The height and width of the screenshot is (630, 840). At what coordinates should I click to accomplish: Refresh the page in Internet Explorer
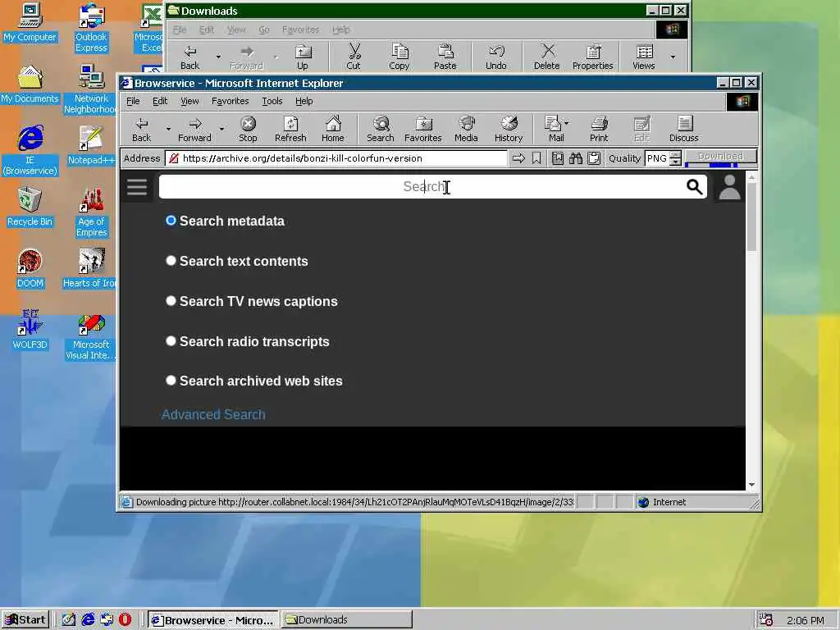(x=290, y=129)
